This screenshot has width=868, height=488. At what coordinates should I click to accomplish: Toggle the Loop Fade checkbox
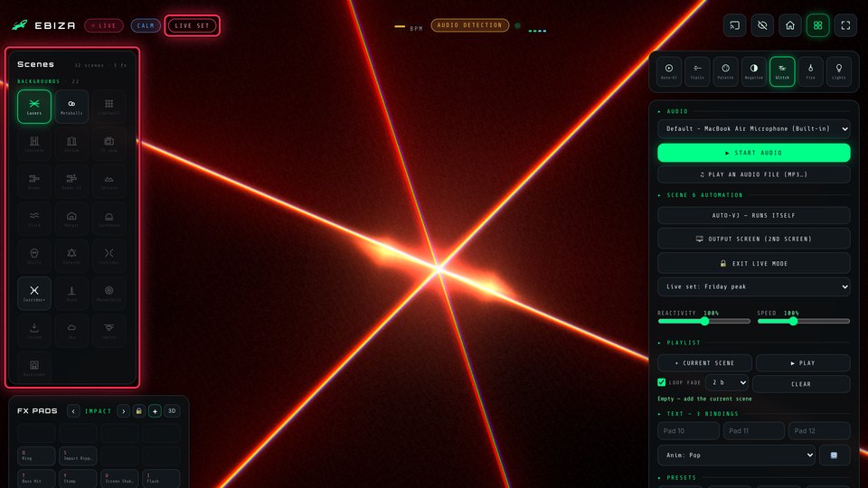(x=662, y=382)
